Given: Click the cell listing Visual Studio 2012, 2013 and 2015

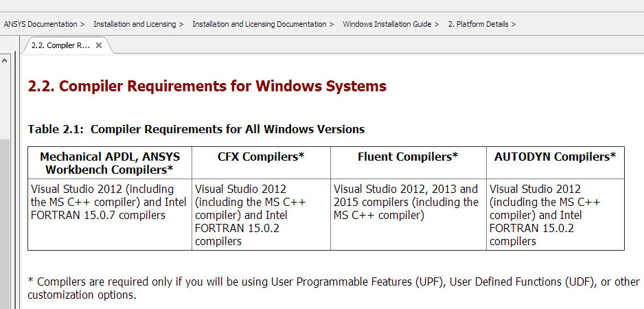Looking at the screenshot, I should click(408, 214).
